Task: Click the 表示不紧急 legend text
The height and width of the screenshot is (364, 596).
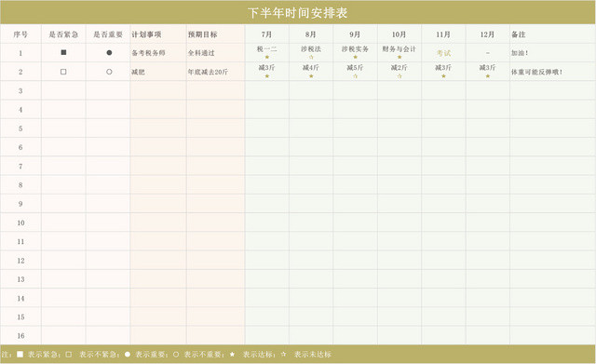Action: (98, 354)
